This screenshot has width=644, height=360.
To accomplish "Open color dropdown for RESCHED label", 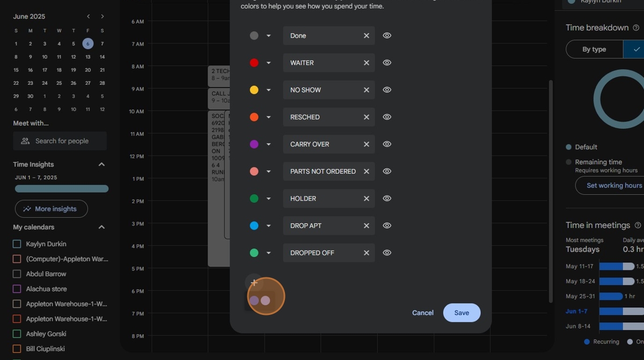I will coord(268,117).
